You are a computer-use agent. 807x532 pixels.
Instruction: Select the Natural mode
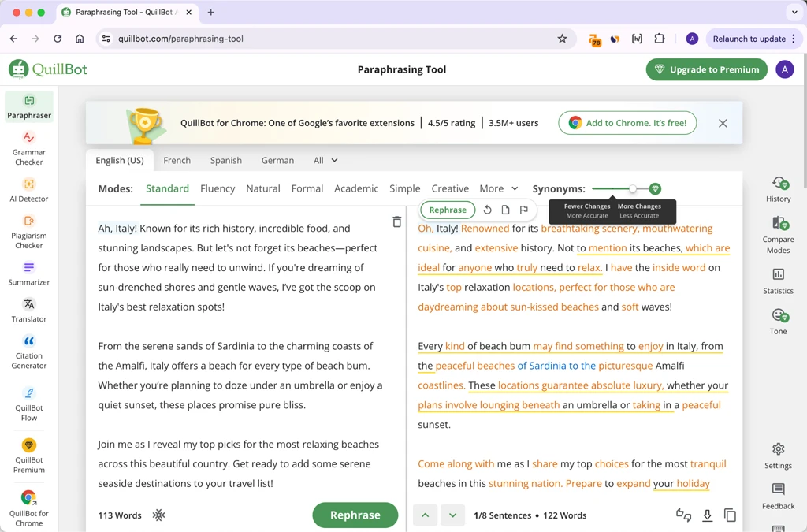[x=263, y=189]
